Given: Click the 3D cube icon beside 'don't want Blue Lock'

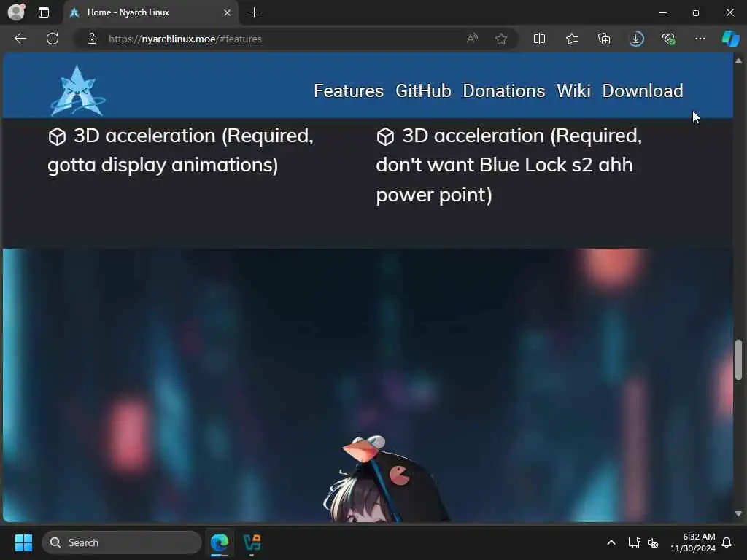Looking at the screenshot, I should [x=385, y=136].
